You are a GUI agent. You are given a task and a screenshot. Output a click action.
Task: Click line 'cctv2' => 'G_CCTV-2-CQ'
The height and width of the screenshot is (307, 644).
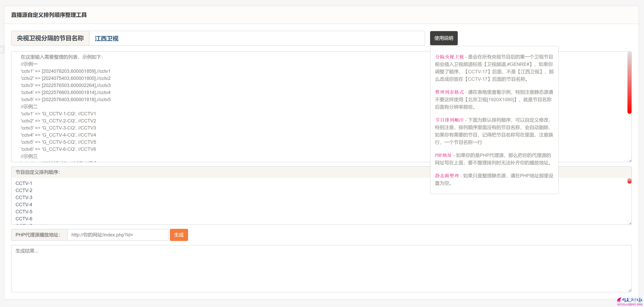coord(58,121)
